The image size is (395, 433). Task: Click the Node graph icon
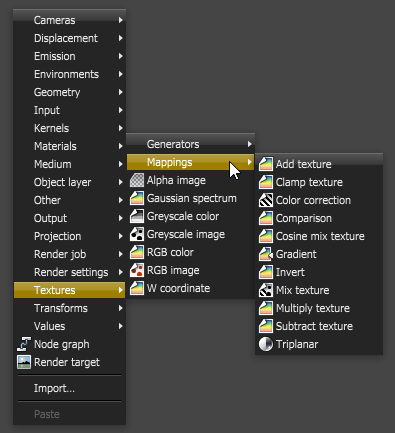pos(24,344)
